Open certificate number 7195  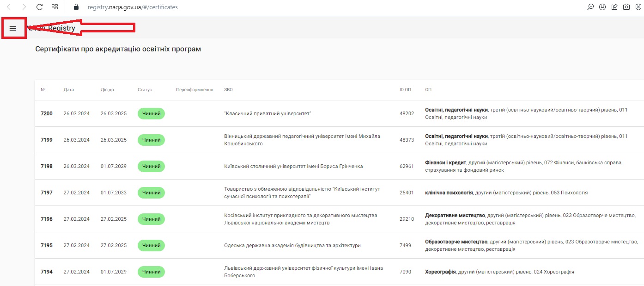click(47, 245)
